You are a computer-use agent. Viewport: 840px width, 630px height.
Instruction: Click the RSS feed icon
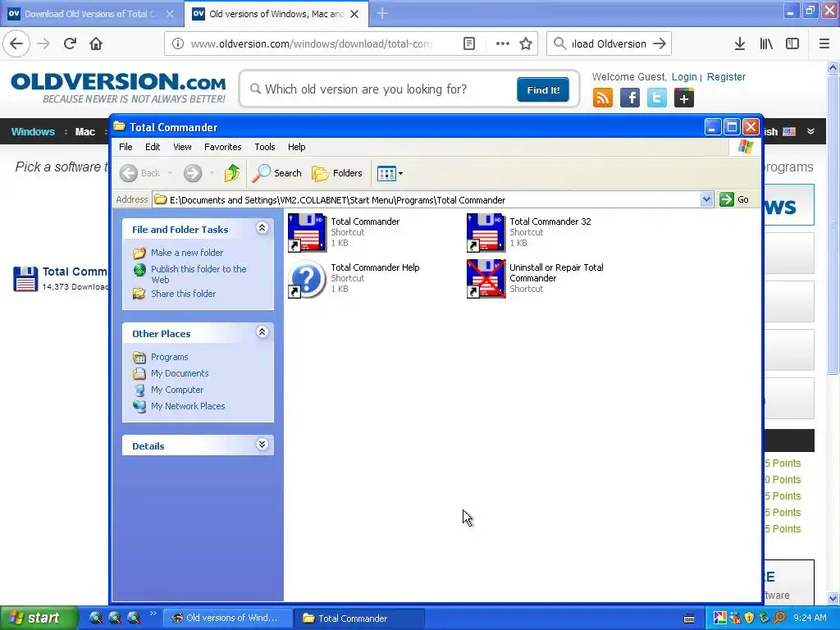point(603,98)
